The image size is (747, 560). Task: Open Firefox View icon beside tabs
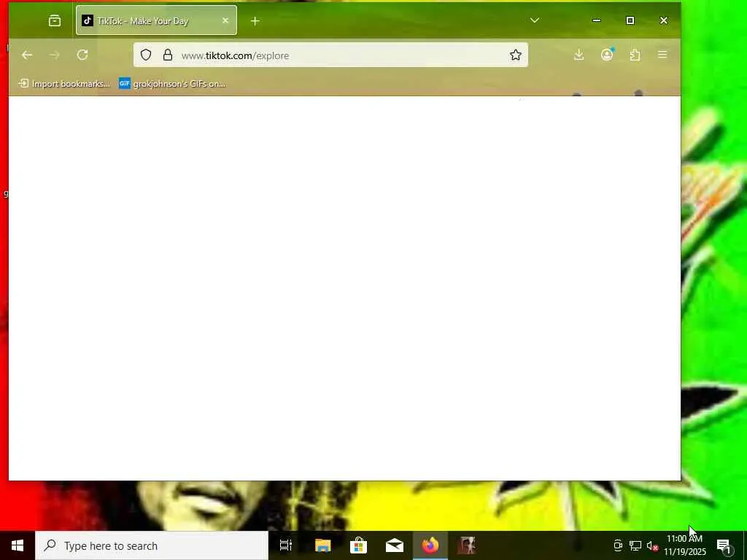click(55, 20)
